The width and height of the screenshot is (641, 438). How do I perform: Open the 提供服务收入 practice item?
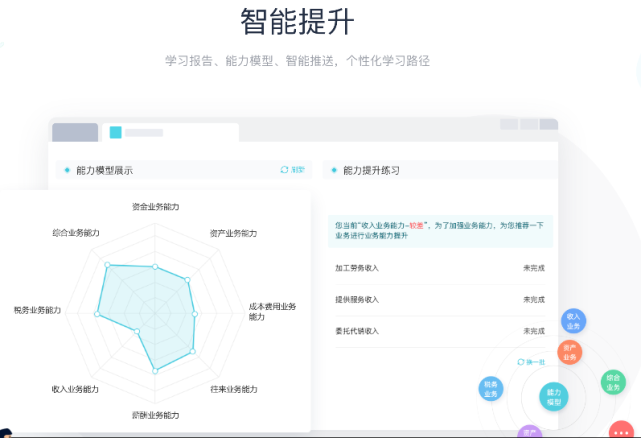coord(357,299)
